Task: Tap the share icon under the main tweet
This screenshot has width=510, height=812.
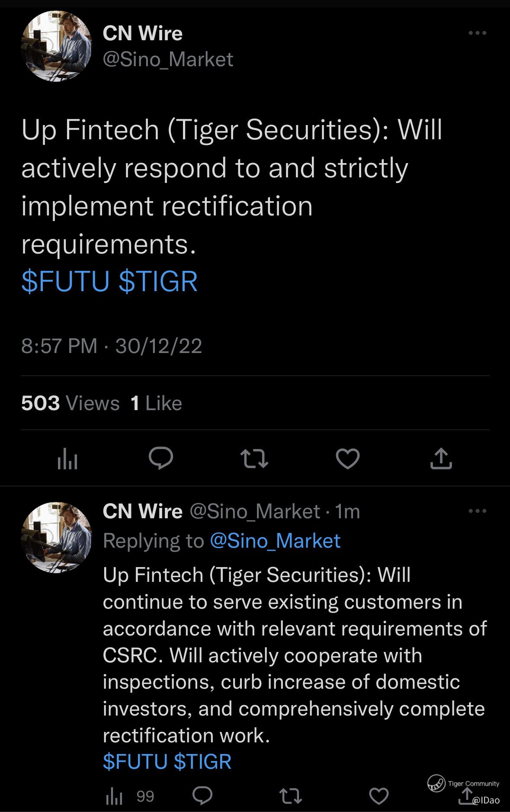Action: [441, 459]
